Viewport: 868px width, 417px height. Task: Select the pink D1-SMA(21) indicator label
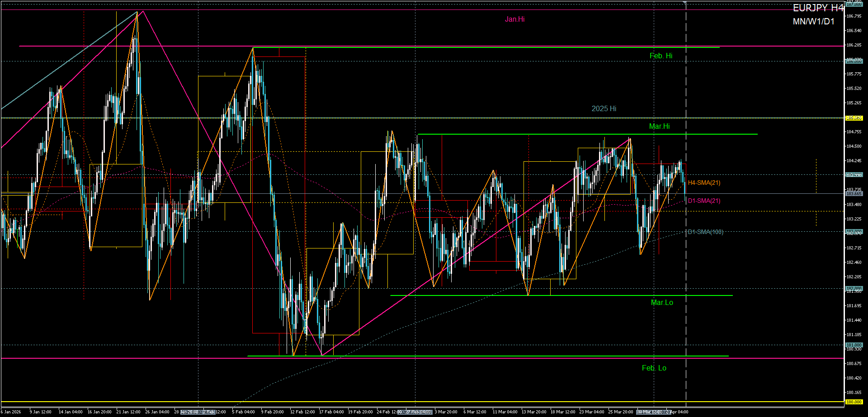point(704,201)
